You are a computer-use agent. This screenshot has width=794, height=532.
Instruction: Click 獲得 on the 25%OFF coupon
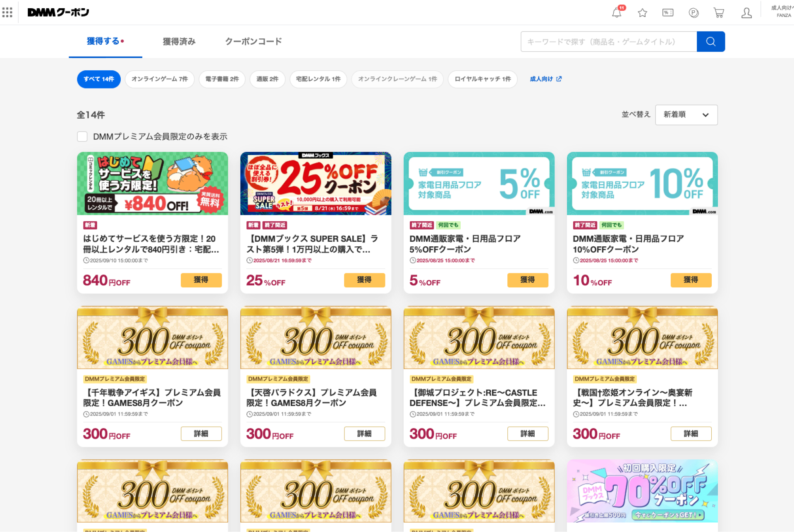[x=364, y=280]
